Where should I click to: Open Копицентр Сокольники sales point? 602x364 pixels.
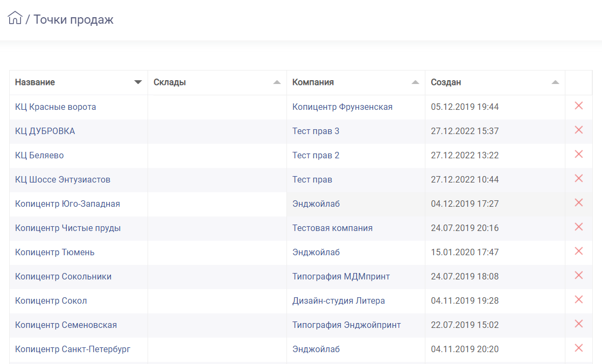coord(63,276)
